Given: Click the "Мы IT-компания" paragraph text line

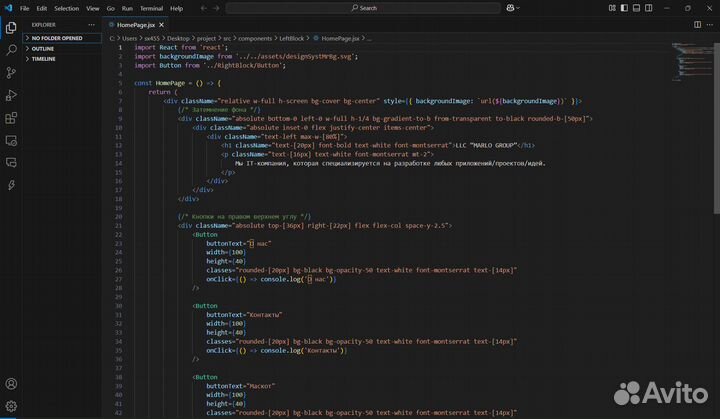Looking at the screenshot, I should pos(390,163).
